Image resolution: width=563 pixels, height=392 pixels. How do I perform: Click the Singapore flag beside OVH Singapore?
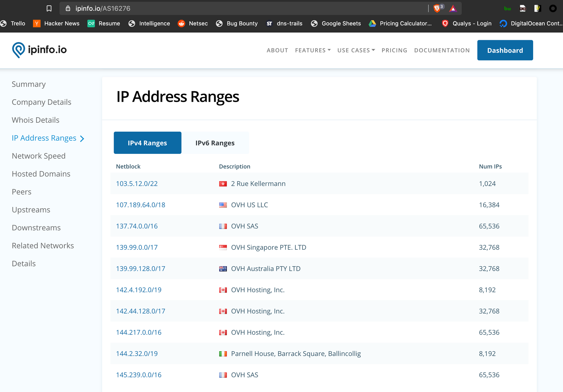pyautogui.click(x=223, y=247)
